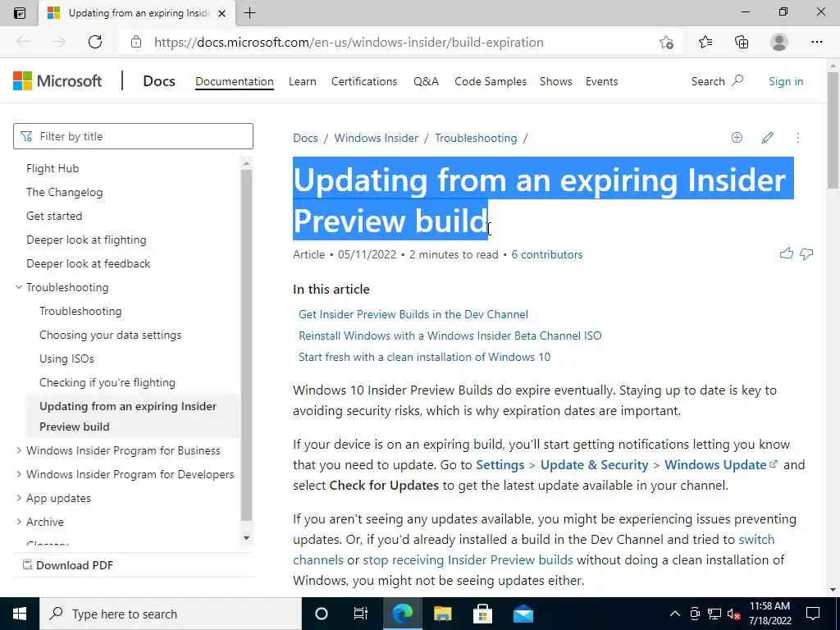Add this page to favorites star icon
840x630 pixels.
pyautogui.click(x=666, y=42)
